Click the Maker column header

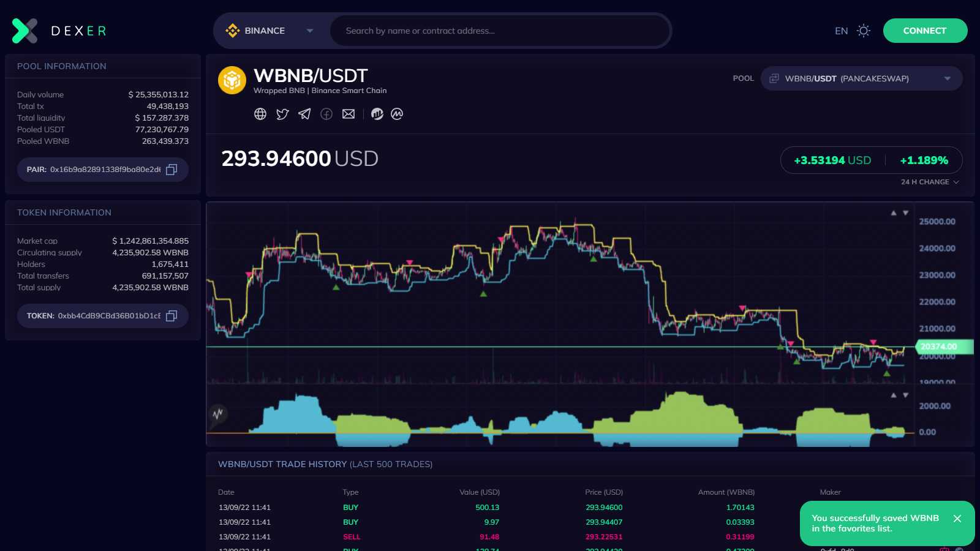pyautogui.click(x=831, y=492)
